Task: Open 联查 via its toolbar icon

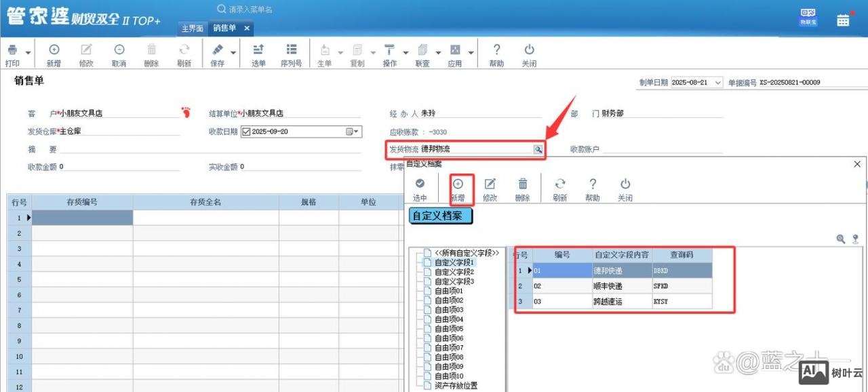Action: pyautogui.click(x=421, y=51)
